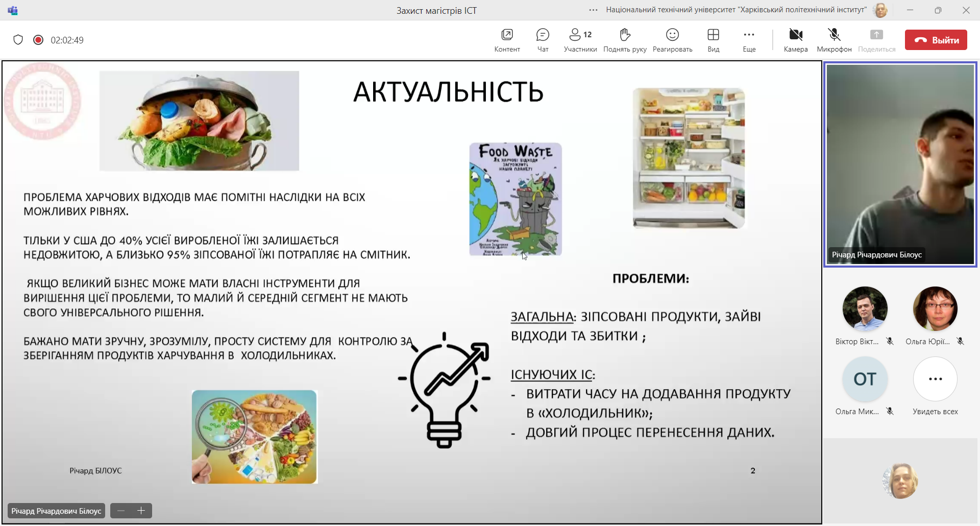Click the shield security icon
The image size is (980, 526).
tap(18, 40)
